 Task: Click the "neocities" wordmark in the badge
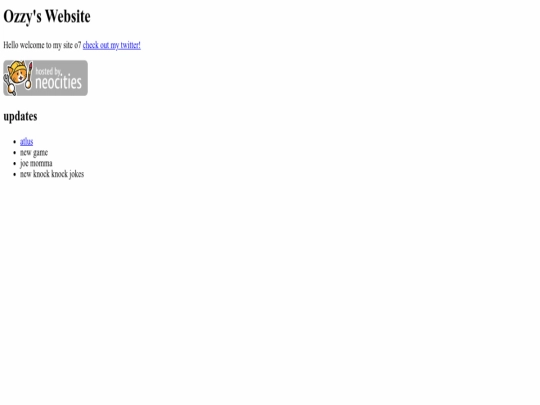point(59,82)
